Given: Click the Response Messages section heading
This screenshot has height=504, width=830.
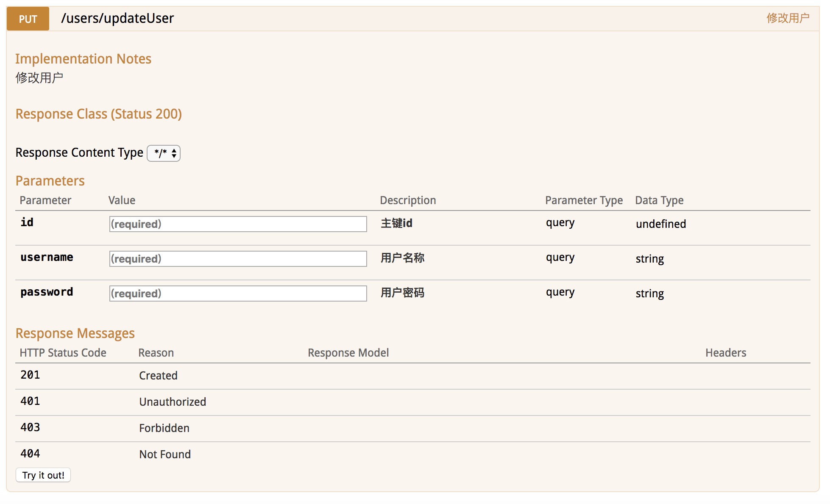Looking at the screenshot, I should pos(75,333).
